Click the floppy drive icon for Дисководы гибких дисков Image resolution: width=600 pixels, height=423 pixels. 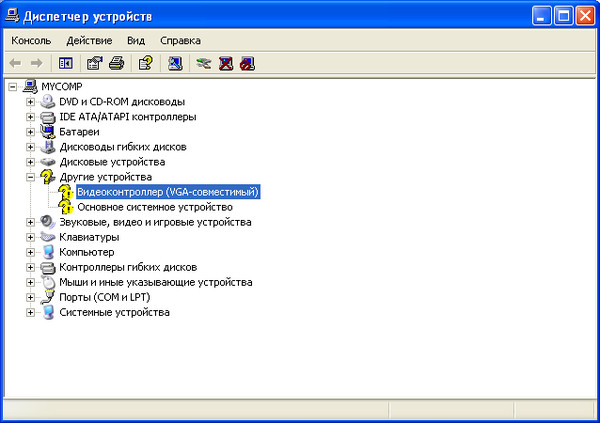click(x=48, y=147)
